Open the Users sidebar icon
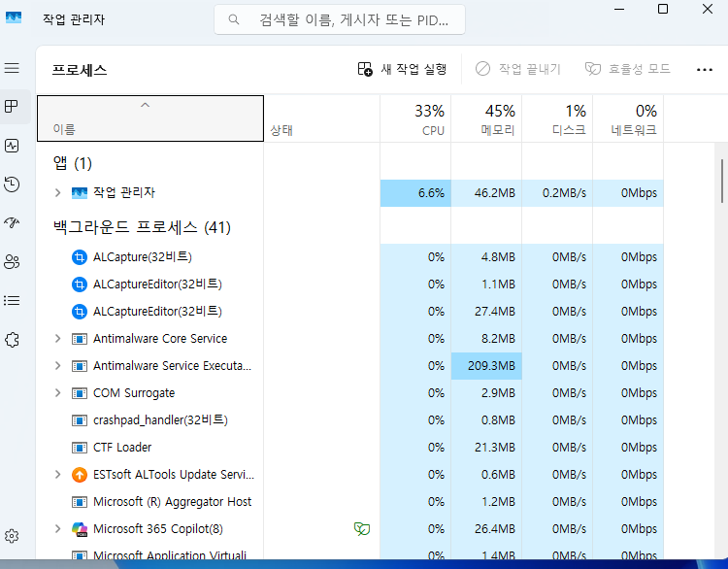This screenshot has width=728, height=569. click(12, 262)
